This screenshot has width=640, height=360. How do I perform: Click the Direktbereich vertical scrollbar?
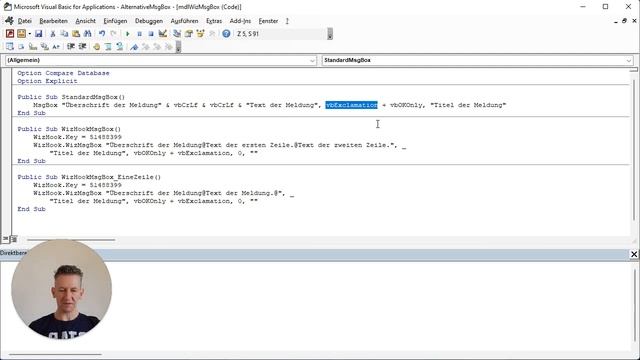tap(635, 304)
